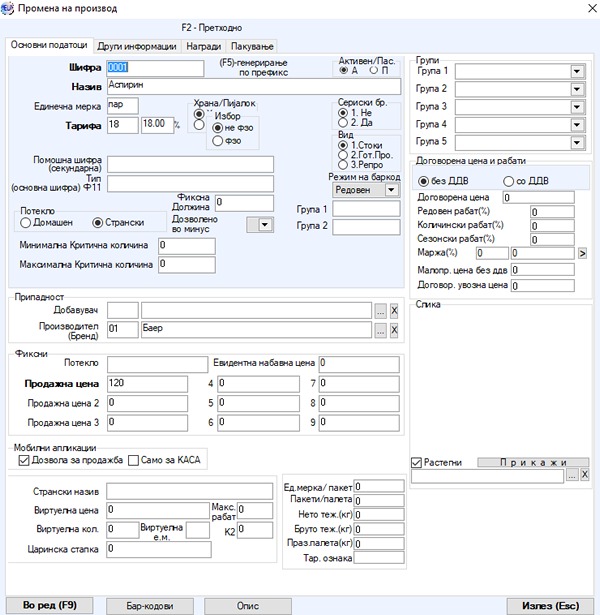Switch to Пакување tab
This screenshot has width=600, height=615.
252,46
